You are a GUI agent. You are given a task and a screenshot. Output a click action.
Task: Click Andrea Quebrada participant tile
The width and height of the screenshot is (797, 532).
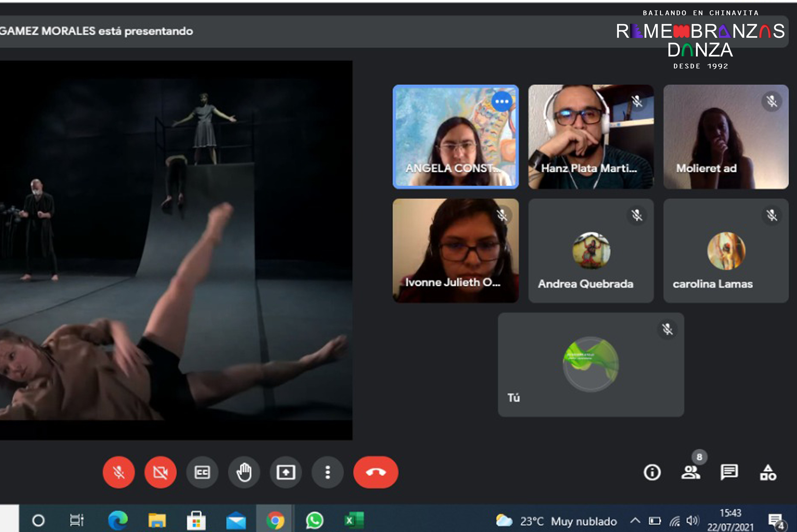click(591, 251)
